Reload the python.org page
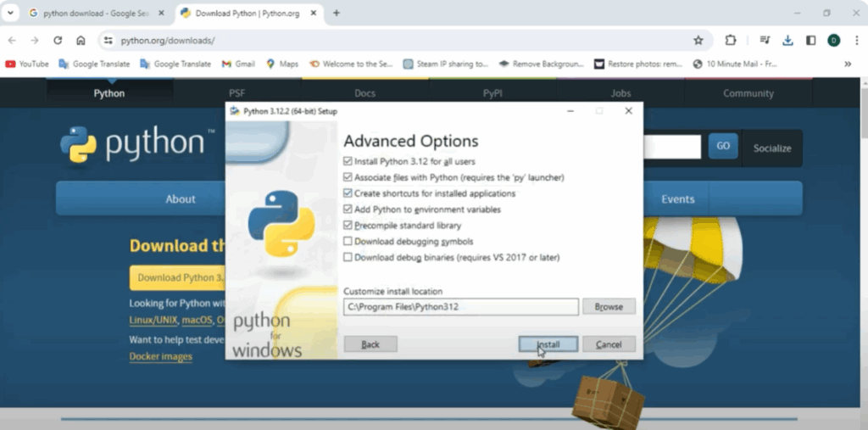This screenshot has width=868, height=430. (x=58, y=41)
